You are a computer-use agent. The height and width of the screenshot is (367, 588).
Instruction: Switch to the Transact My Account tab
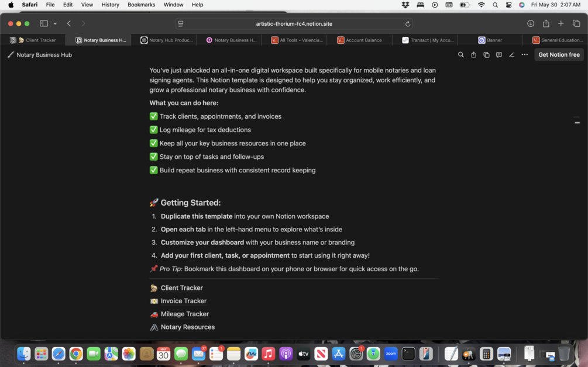425,40
